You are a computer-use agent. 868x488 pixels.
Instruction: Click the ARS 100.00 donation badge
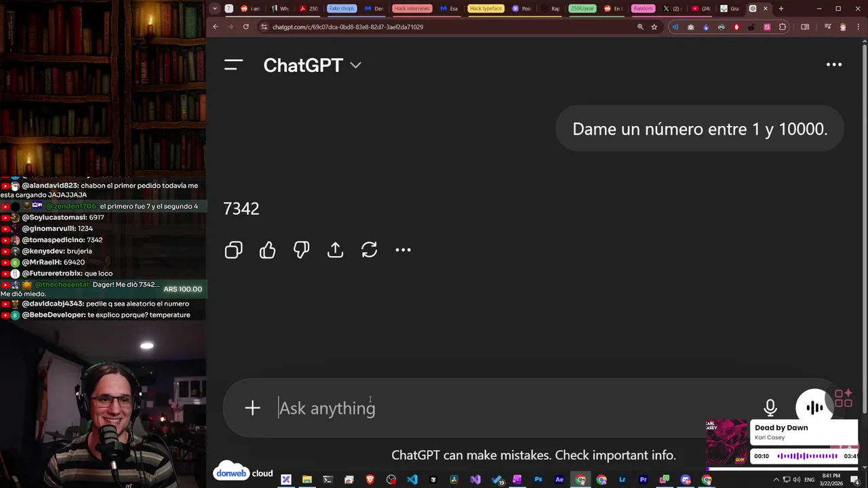[183, 289]
